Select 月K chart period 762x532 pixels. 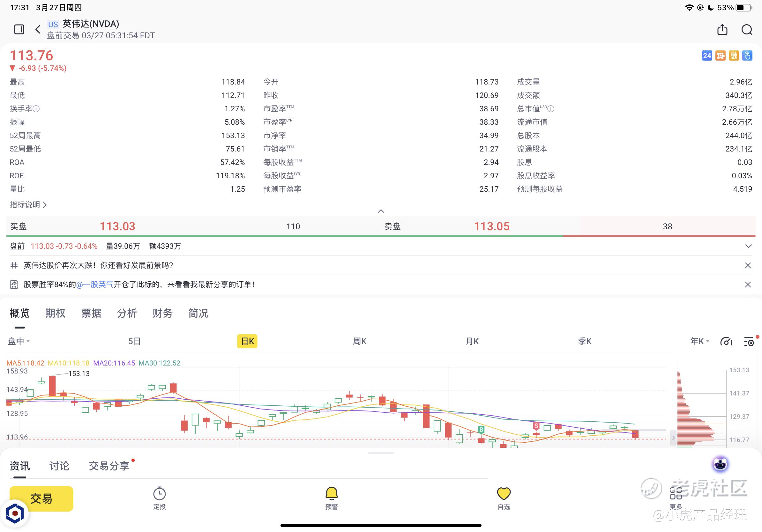point(472,341)
